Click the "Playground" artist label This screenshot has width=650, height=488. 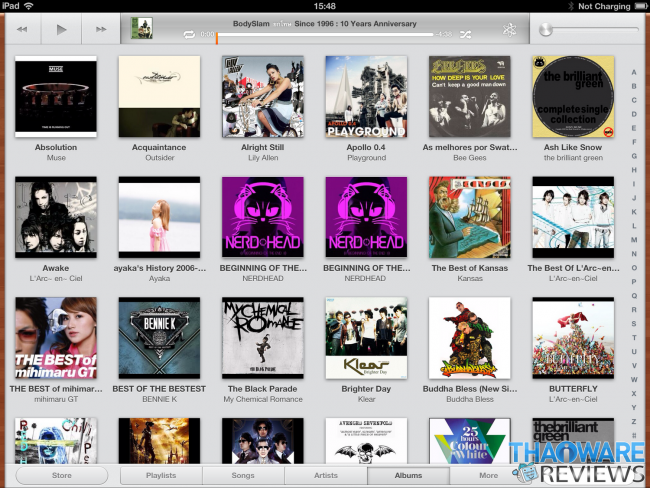[x=366, y=158]
